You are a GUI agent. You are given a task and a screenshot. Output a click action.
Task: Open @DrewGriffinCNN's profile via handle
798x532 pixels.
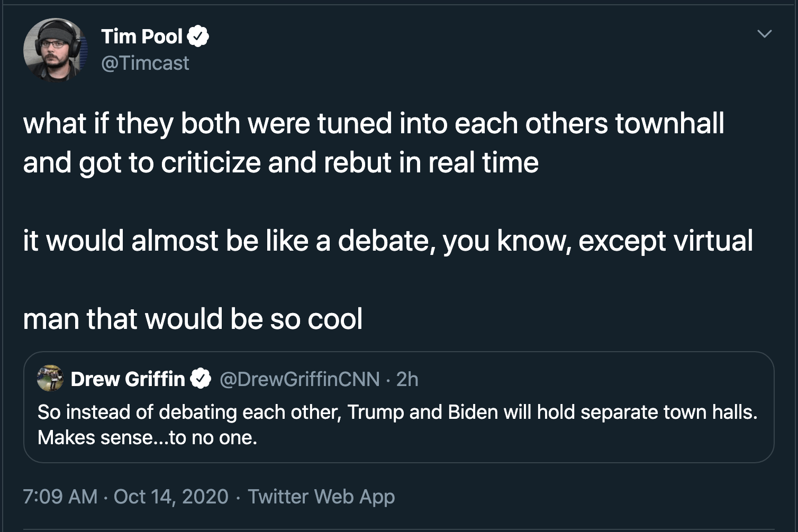click(x=299, y=379)
